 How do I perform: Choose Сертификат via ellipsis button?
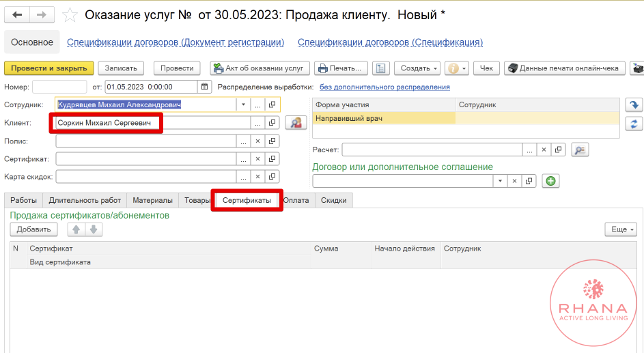243,159
